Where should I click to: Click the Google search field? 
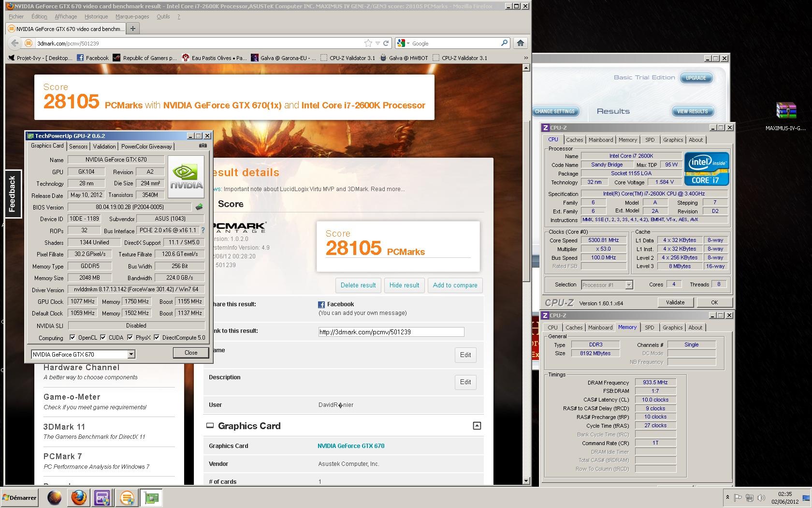point(454,43)
